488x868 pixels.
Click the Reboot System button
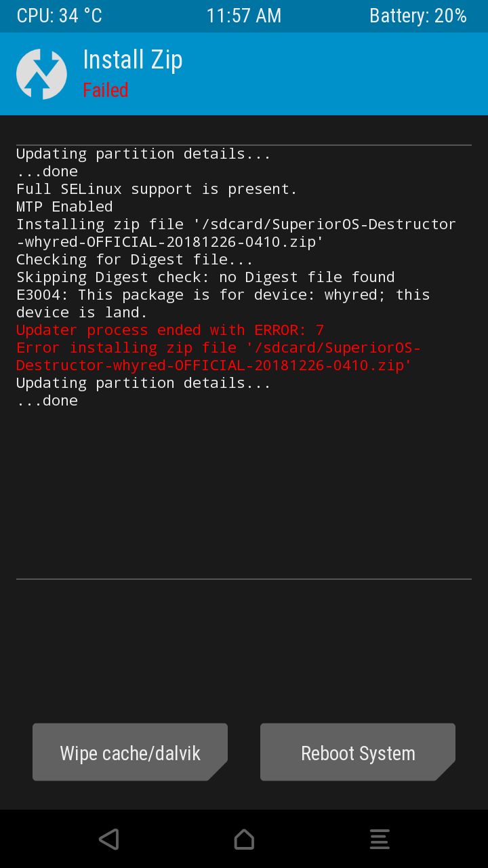coord(358,752)
